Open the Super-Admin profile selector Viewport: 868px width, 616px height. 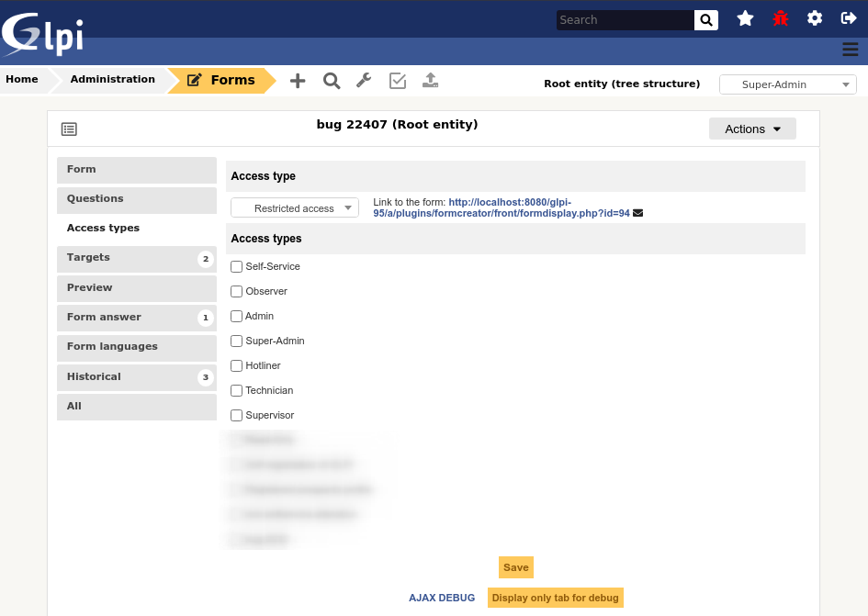787,84
